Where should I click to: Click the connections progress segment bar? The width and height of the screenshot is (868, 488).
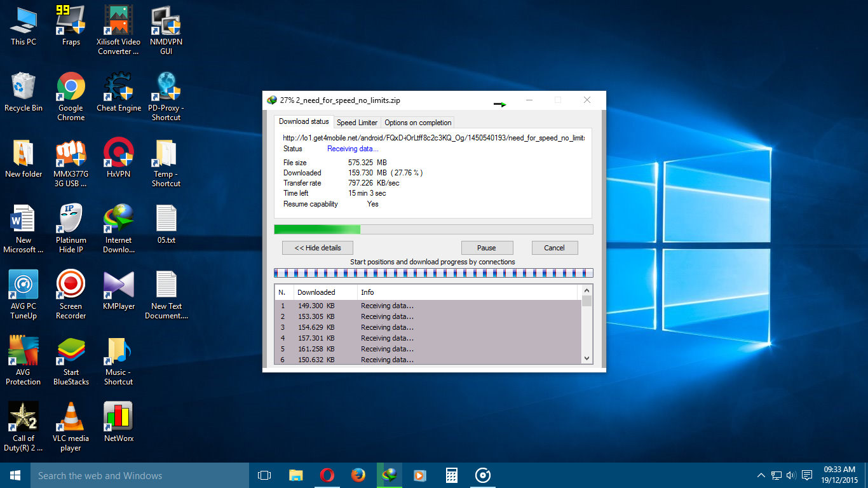point(433,273)
